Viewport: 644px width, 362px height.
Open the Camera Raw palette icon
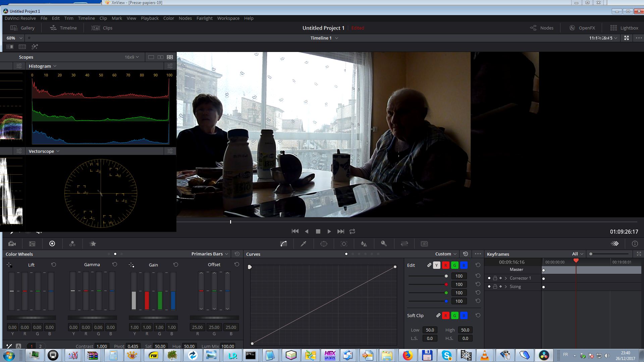12,244
